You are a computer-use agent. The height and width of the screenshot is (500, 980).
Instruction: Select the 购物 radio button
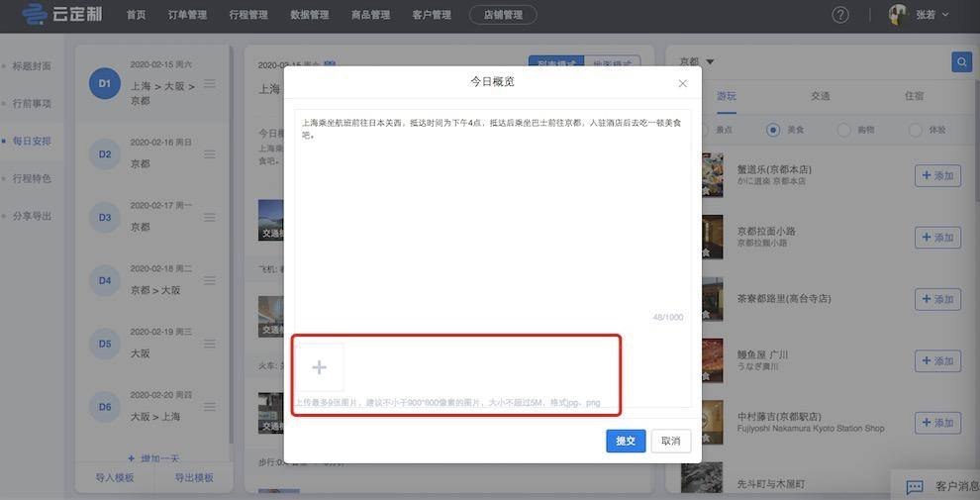843,130
